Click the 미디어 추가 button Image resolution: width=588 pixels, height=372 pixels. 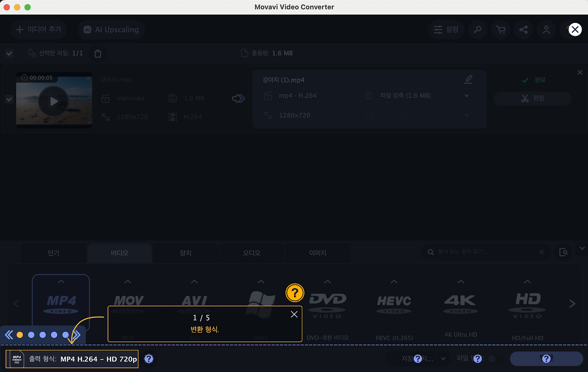39,29
